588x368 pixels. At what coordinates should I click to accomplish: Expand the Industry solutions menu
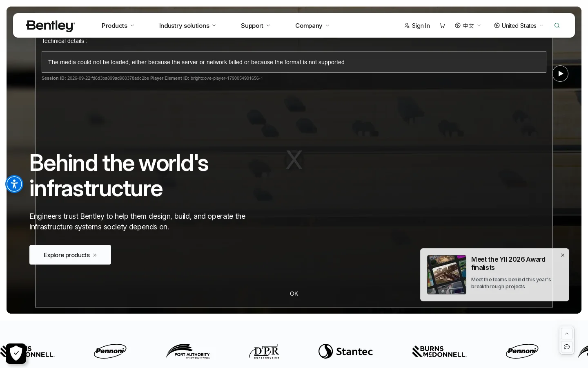pyautogui.click(x=187, y=25)
